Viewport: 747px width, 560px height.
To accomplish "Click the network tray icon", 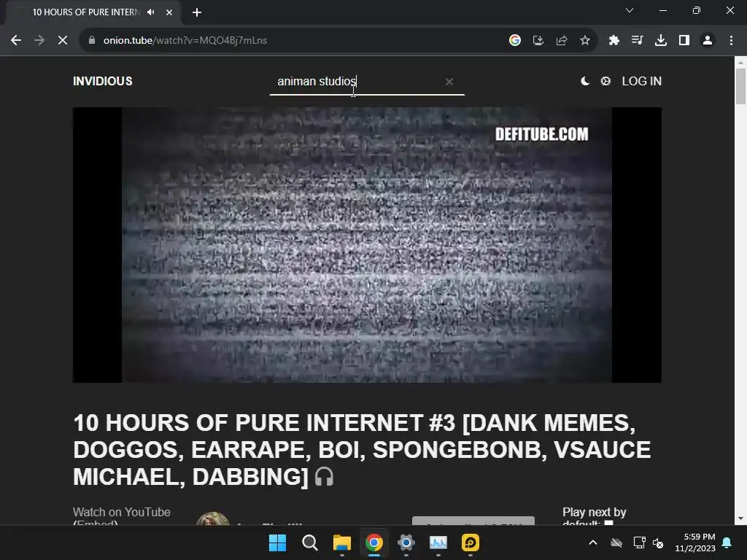I will point(639,542).
